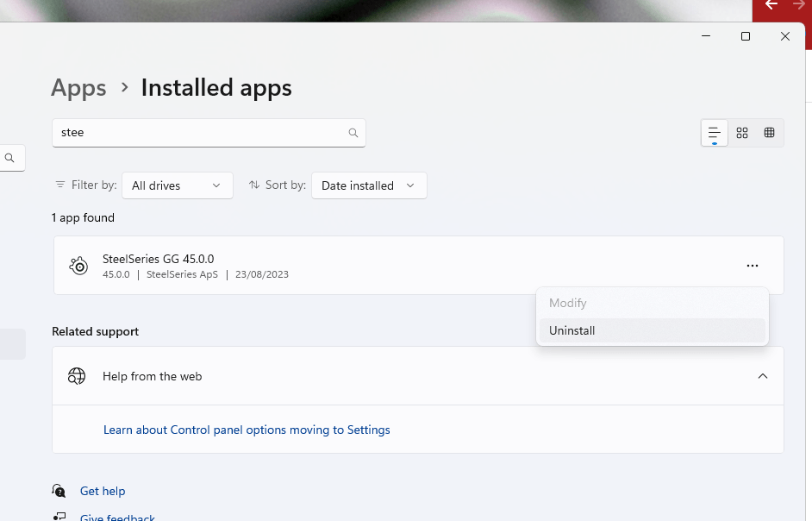This screenshot has width=812, height=521.
Task: Click the search field containing 'stee'
Action: (x=209, y=133)
